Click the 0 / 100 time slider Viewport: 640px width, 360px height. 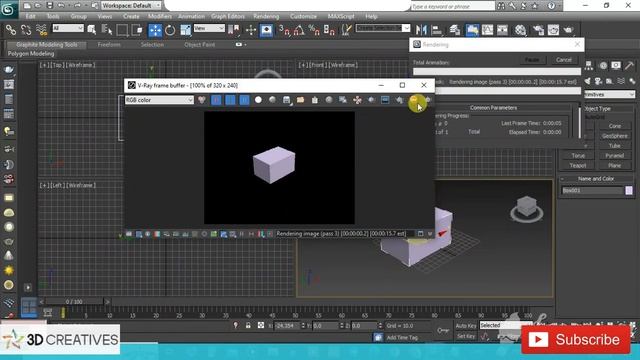74,302
